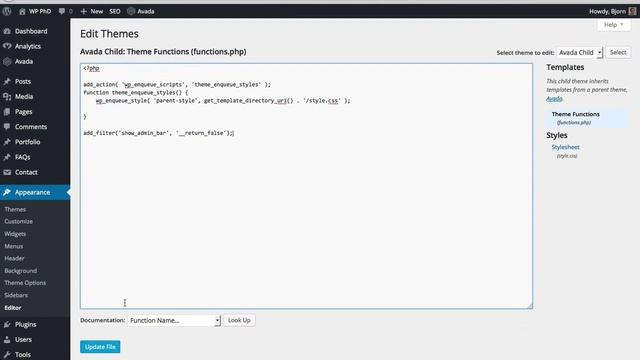Open Customize under Appearance
The image size is (640, 360).
(18, 221)
